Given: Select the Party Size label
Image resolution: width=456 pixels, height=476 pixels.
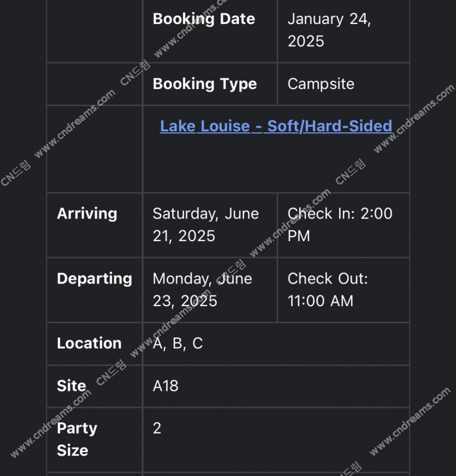Looking at the screenshot, I should (x=77, y=440).
